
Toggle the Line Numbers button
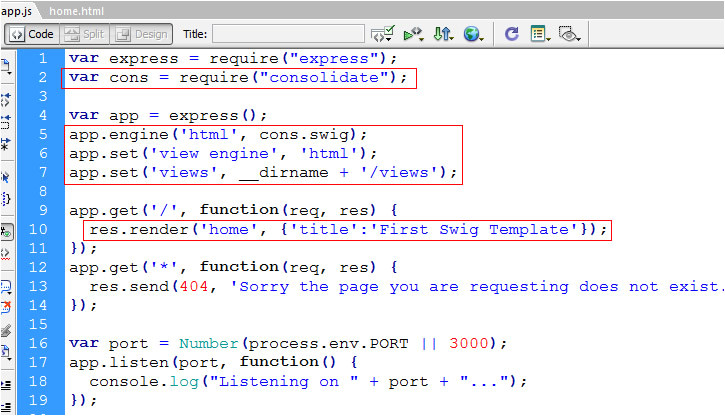pyautogui.click(x=6, y=232)
